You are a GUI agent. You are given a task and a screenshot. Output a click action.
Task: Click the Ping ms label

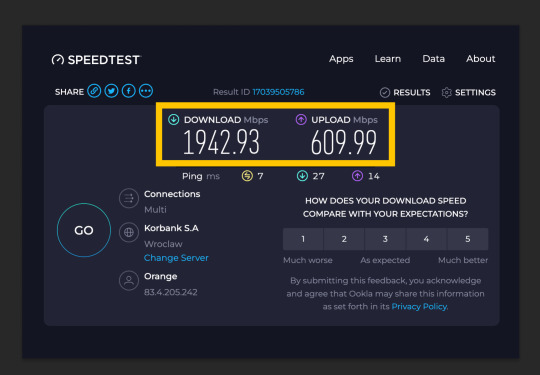tap(201, 176)
